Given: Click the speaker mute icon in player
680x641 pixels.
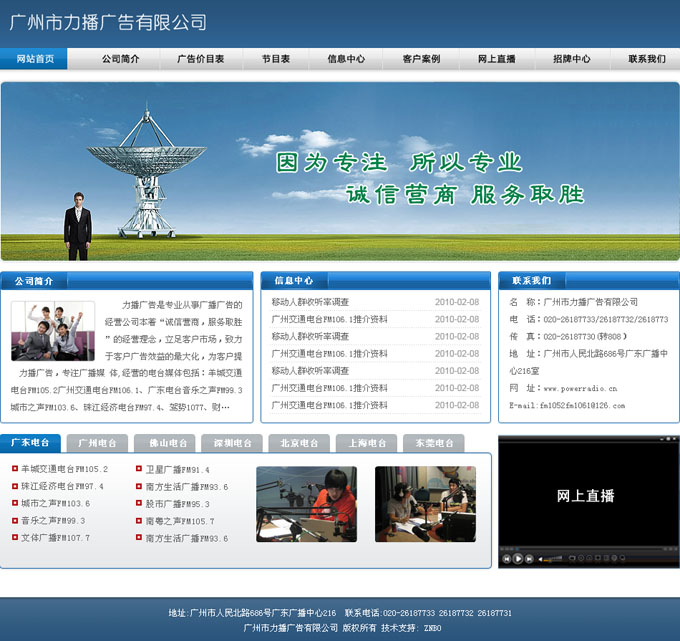Looking at the screenshot, I should pos(540,559).
